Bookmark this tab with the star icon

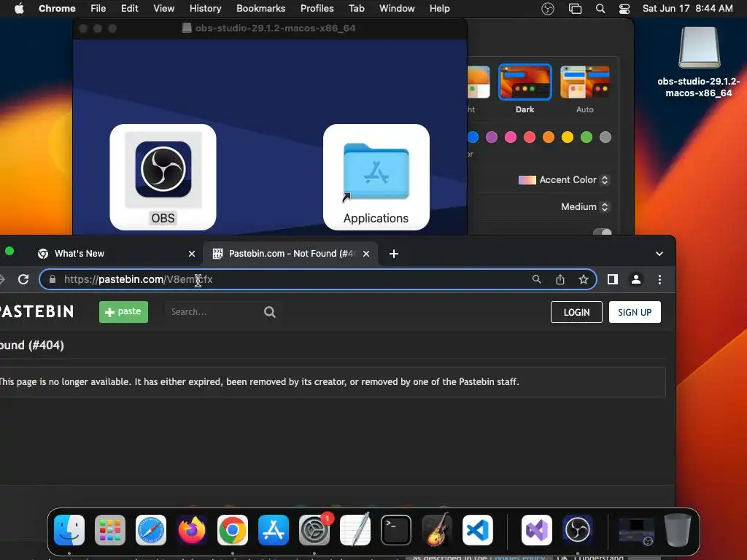(584, 279)
